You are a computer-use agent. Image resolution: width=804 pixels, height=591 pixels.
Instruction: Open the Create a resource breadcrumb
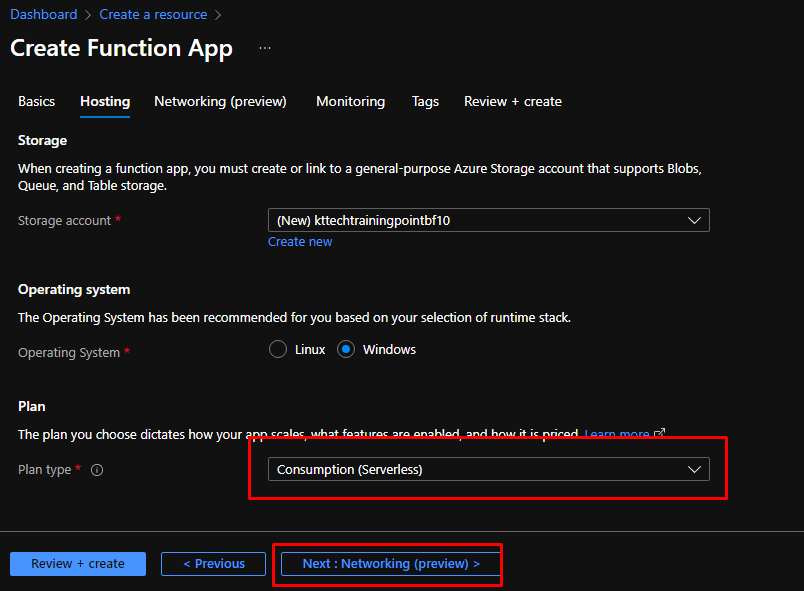pos(153,15)
